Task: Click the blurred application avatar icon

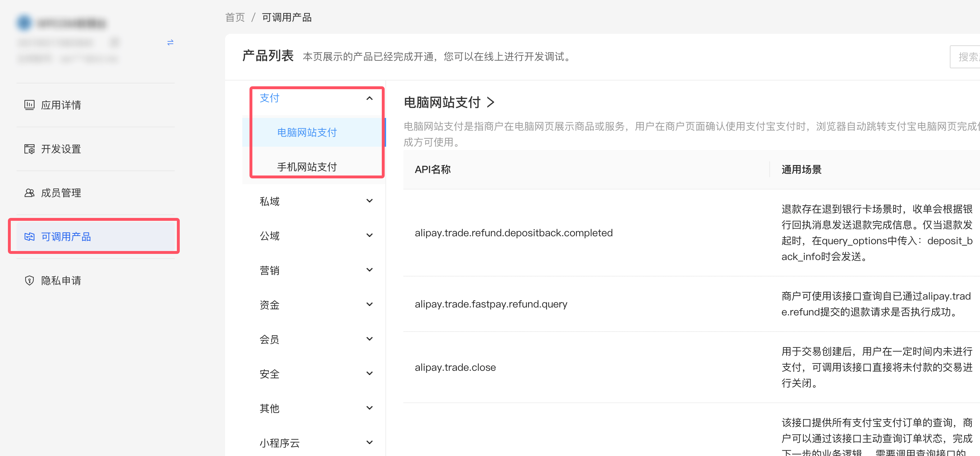Action: pos(24,22)
